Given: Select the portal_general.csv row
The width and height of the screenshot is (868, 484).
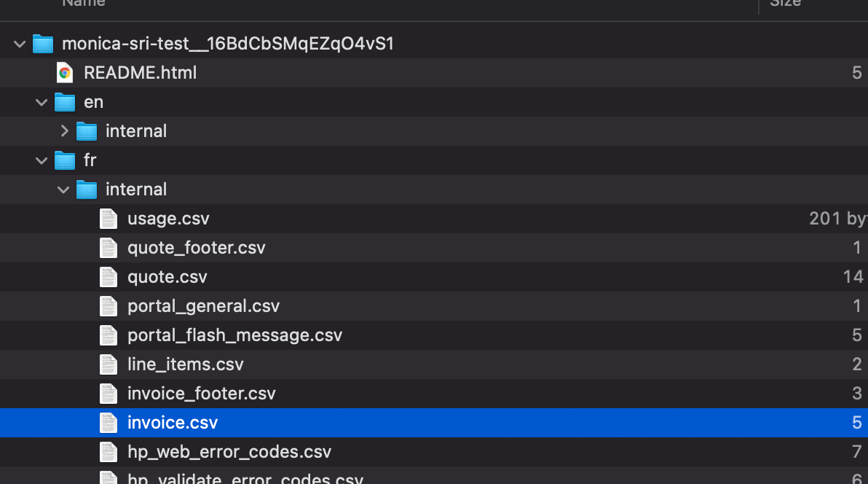Looking at the screenshot, I should click(x=203, y=306).
